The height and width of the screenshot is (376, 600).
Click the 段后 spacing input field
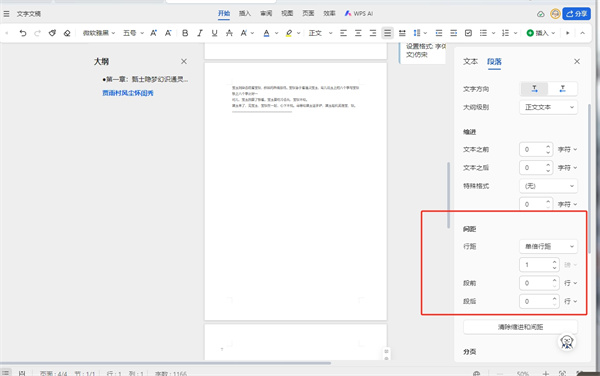539,301
